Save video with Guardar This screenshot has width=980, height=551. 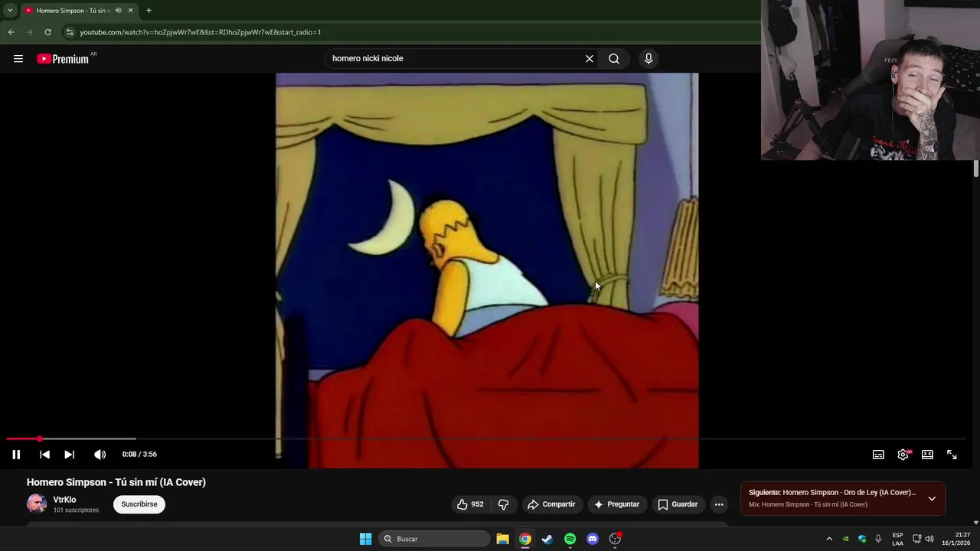[678, 504]
